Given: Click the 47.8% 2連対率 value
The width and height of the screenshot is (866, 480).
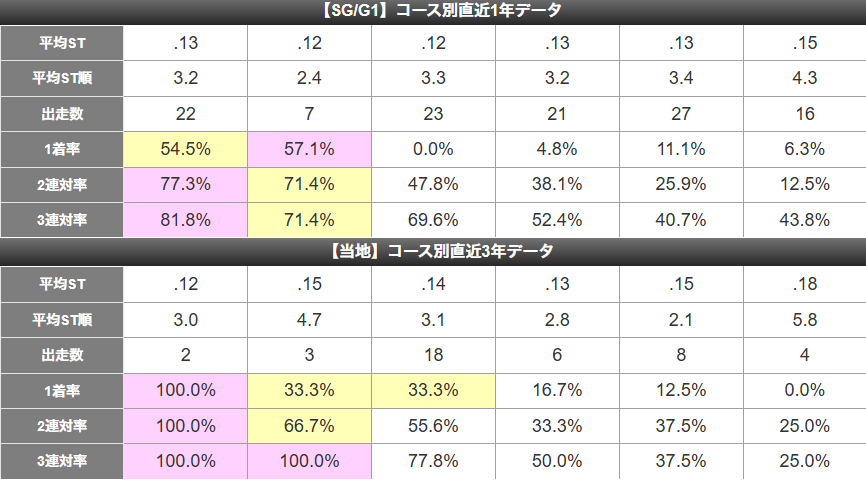Looking at the screenshot, I should point(433,184).
